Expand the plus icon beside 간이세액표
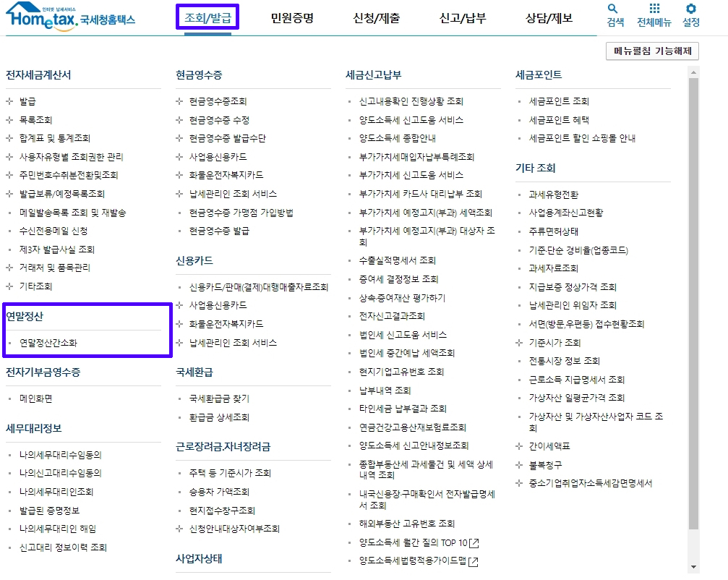The height and width of the screenshot is (580, 728). tap(519, 446)
